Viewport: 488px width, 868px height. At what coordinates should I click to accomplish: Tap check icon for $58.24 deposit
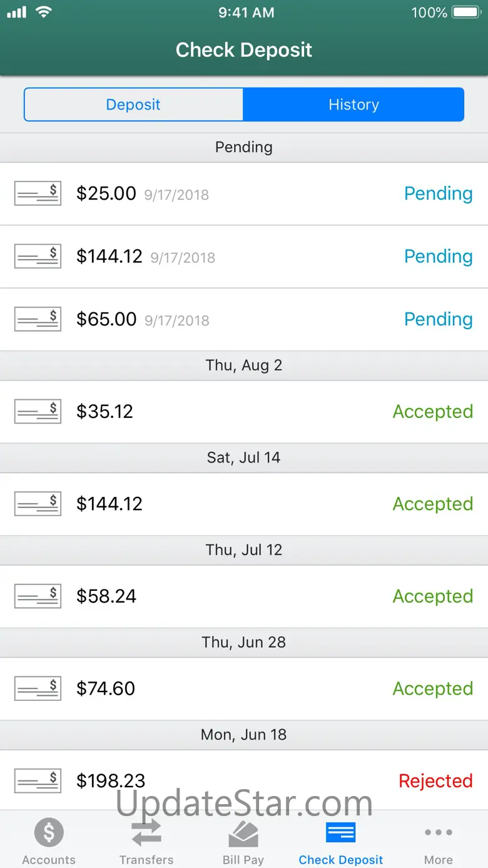[38, 596]
